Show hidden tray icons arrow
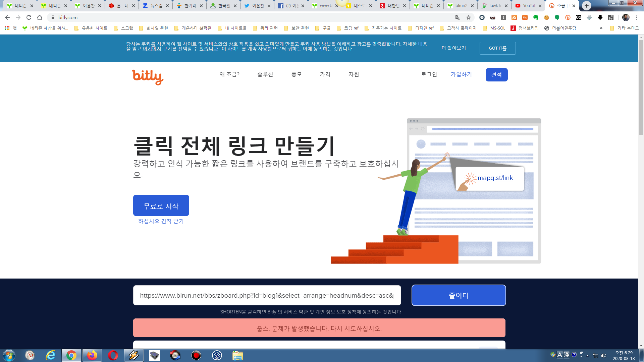This screenshot has height=362, width=644. tap(588, 356)
